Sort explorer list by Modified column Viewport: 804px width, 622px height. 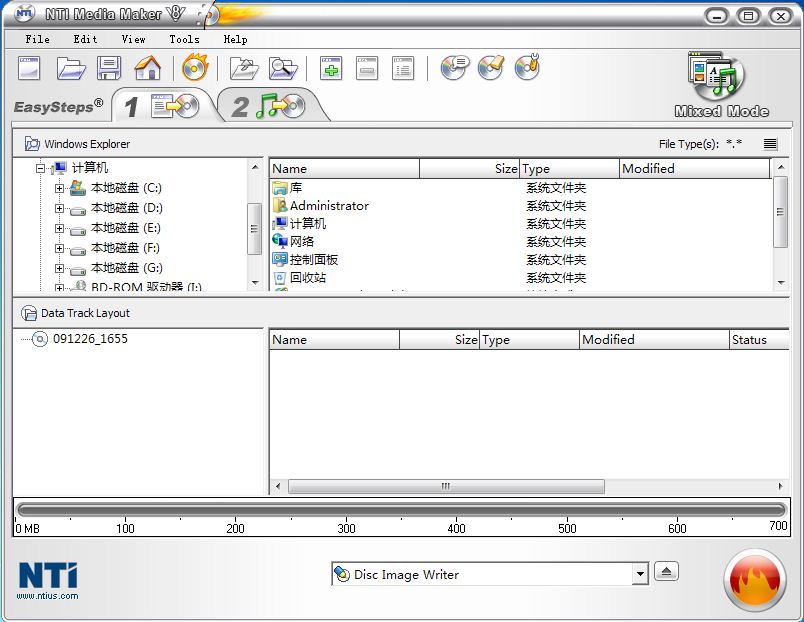pos(695,169)
